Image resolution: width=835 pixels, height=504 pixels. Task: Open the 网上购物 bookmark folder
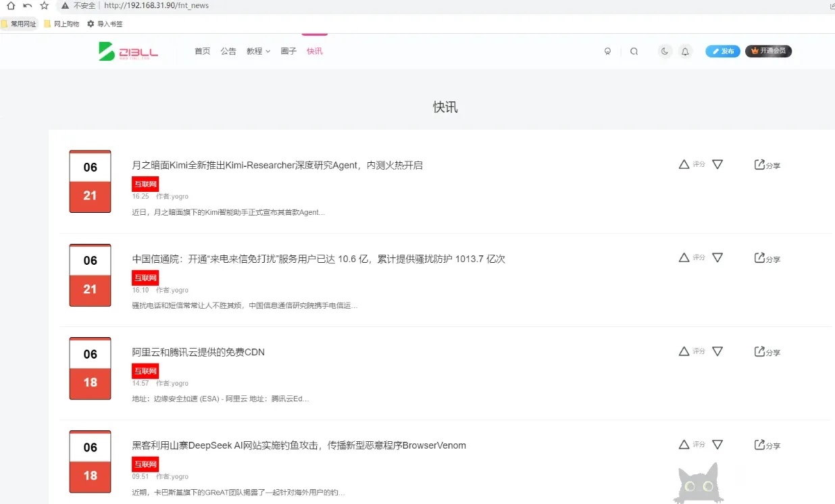tap(61, 24)
